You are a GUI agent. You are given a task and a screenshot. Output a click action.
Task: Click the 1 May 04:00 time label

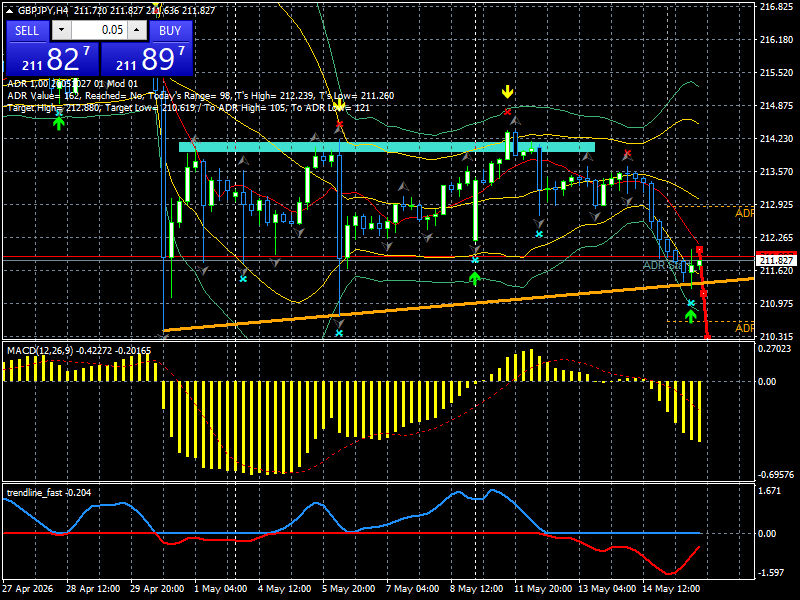point(221,589)
